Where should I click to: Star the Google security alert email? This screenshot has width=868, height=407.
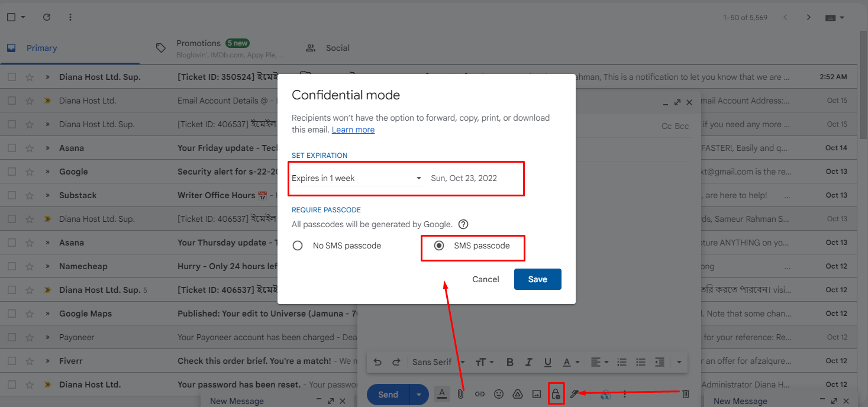coord(30,172)
